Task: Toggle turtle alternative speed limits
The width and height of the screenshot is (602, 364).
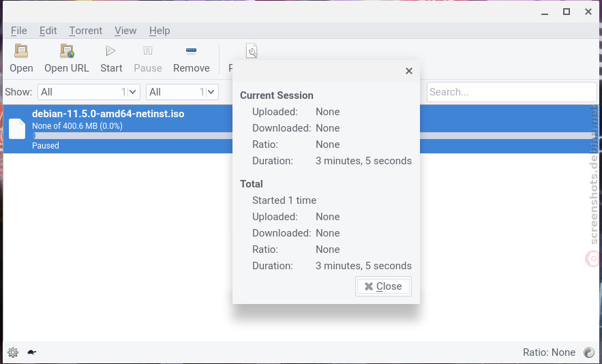Action: (x=31, y=352)
